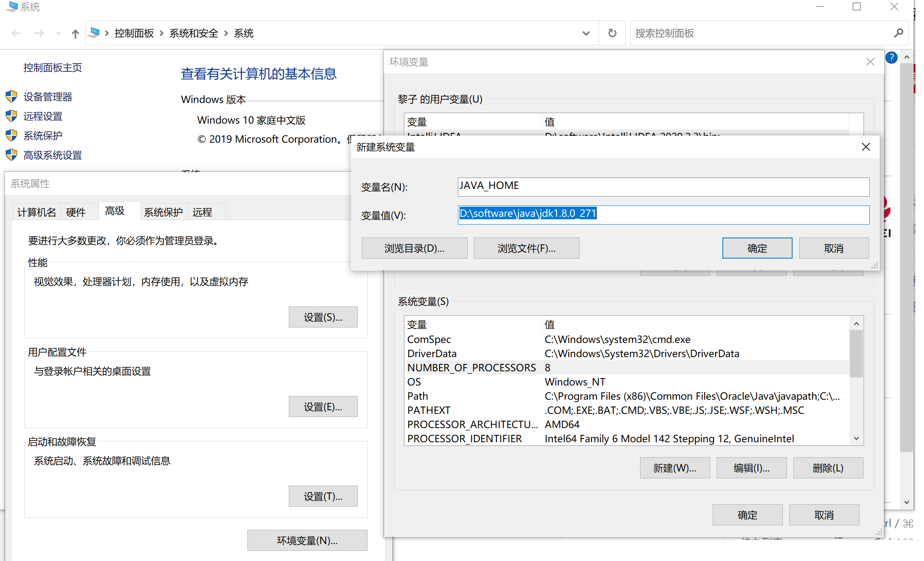924x561 pixels.
Task: Close the 环境变量 dialog
Action: click(870, 62)
